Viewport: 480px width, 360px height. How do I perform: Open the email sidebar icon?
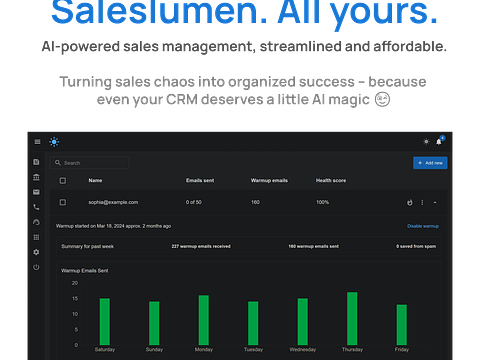[36, 192]
